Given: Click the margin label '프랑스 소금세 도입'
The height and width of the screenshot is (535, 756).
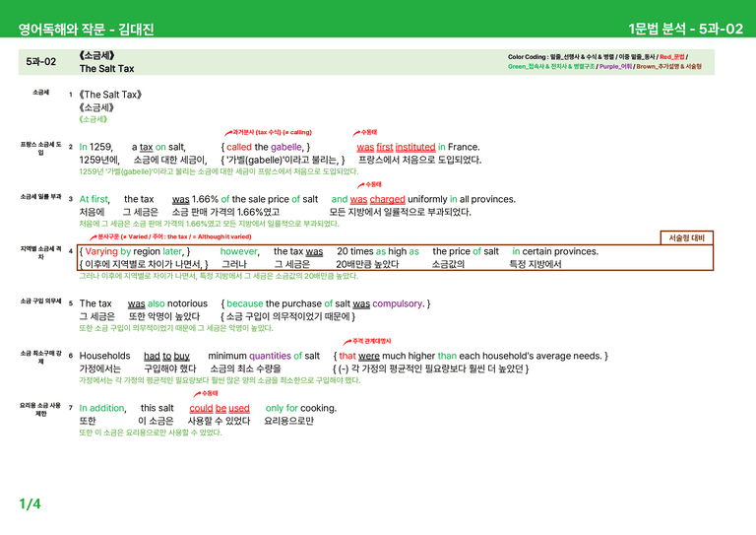Looking at the screenshot, I should click(41, 148).
